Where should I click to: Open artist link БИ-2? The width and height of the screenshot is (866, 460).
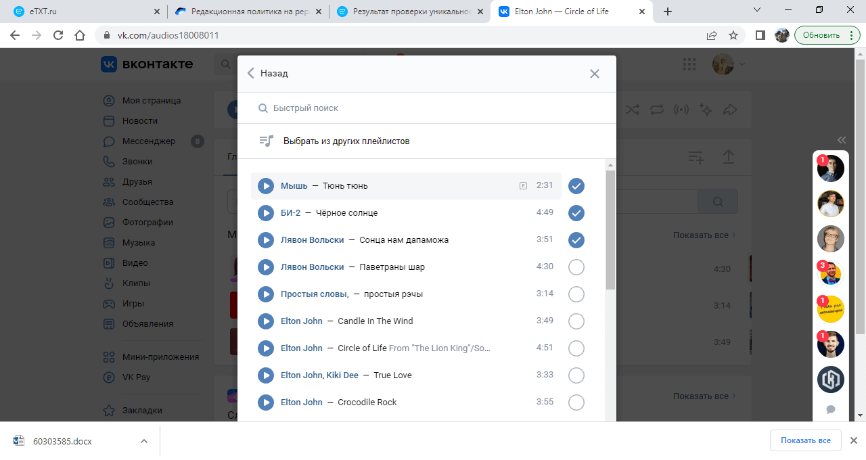tap(290, 213)
